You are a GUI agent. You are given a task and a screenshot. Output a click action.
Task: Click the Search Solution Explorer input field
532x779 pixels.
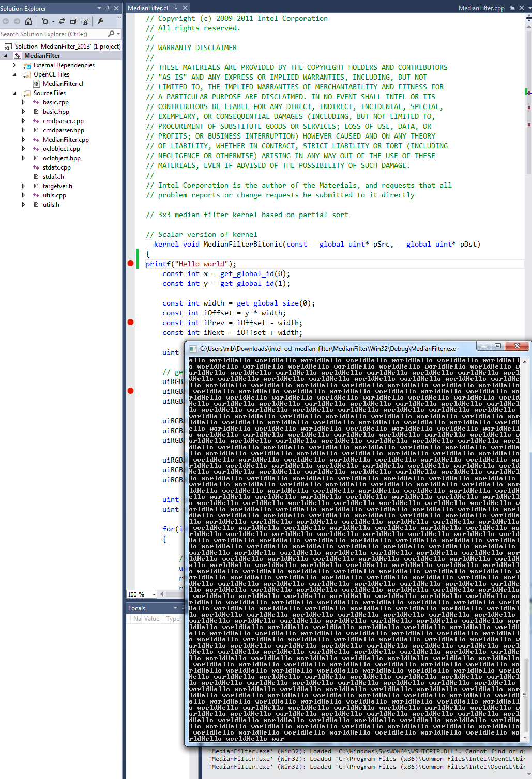point(52,34)
